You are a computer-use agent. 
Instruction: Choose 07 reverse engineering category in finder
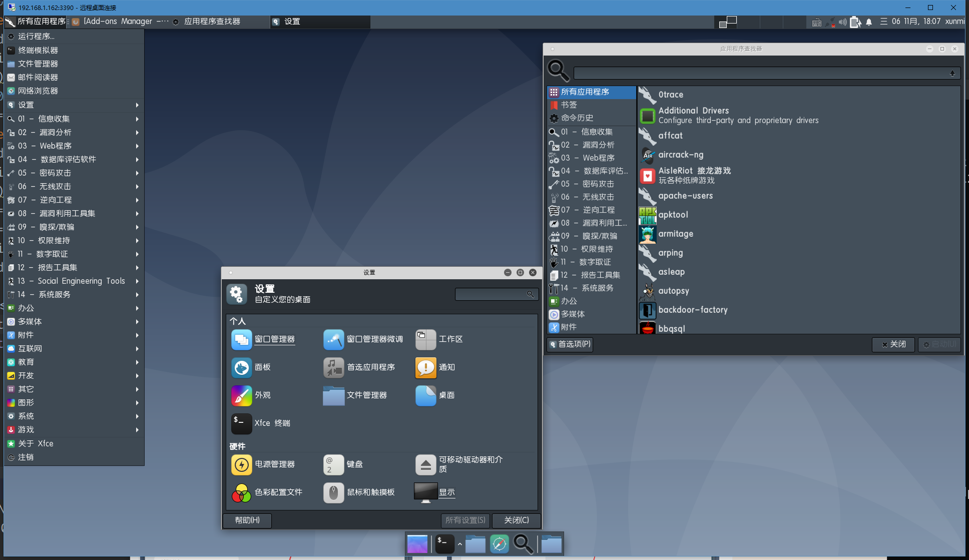[x=588, y=210]
